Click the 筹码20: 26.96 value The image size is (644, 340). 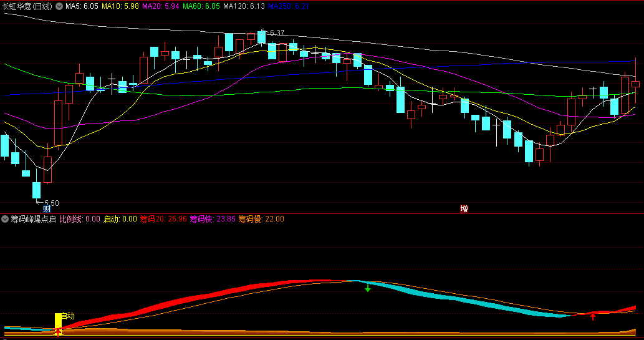163,219
